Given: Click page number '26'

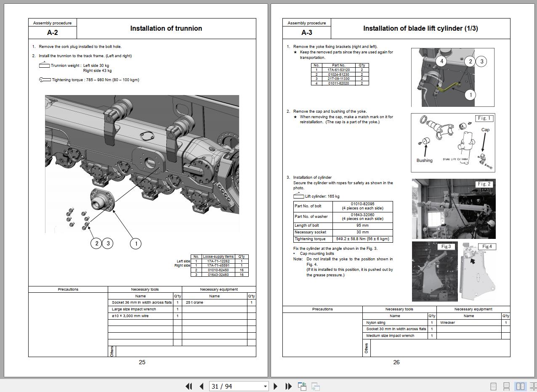Looking at the screenshot, I should tap(396, 362).
